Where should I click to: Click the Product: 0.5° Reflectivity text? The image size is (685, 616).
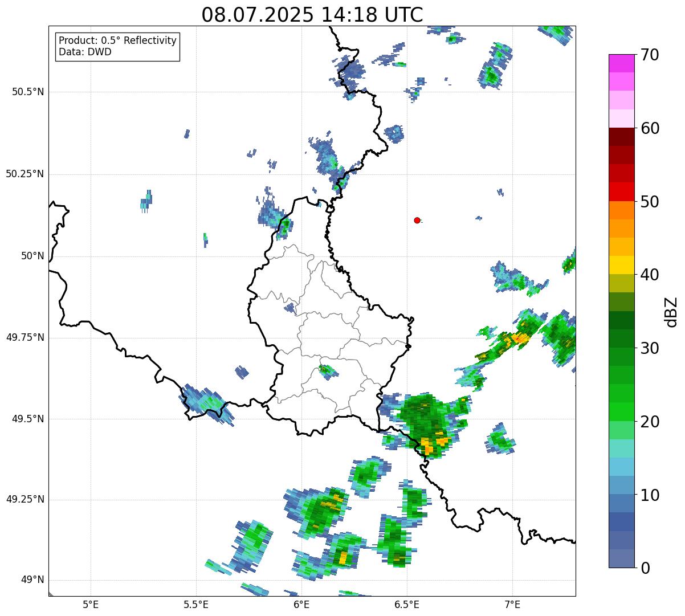tap(118, 41)
